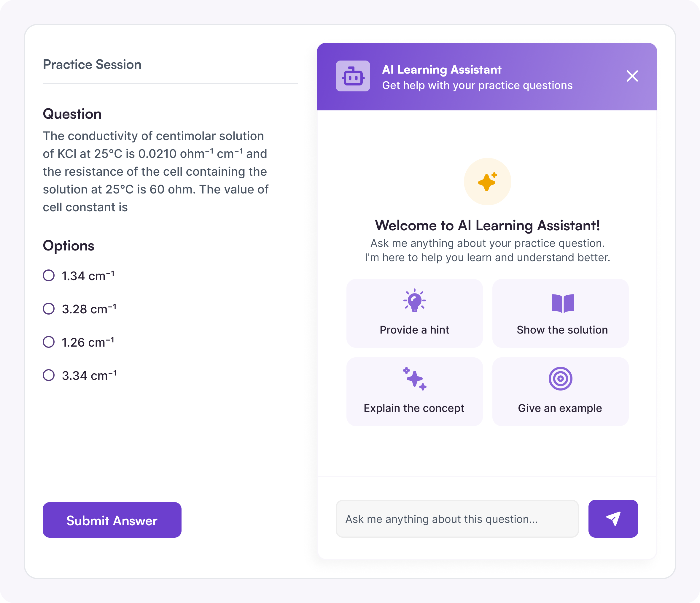Select the 1.26 cm⁻¹ option

49,342
